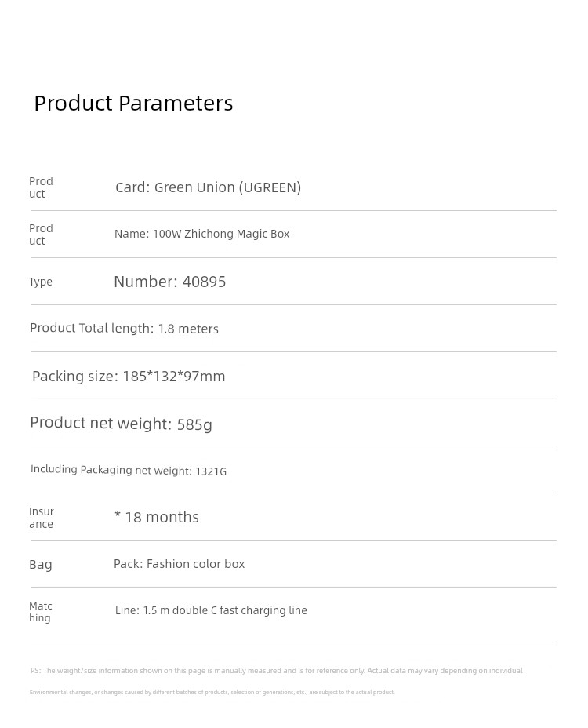Select Including Packaging net weight: 1321G
Viewport: 588px width, 728px height.
pos(129,471)
